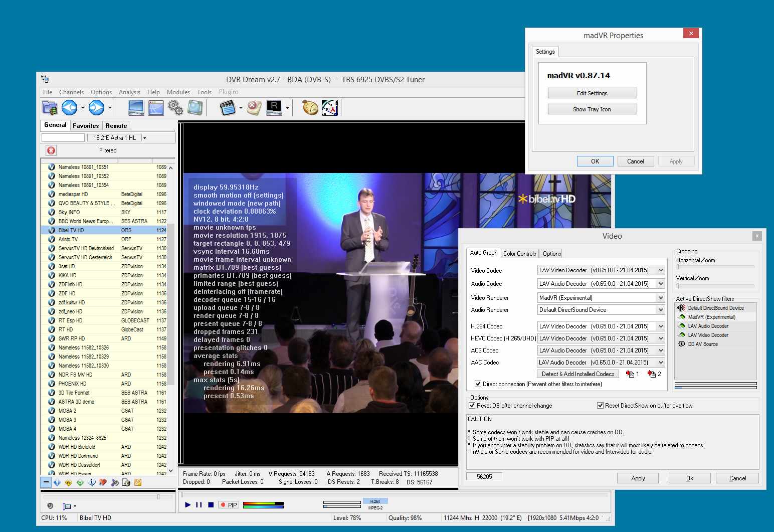Switch to Color Controls tab in Video dialog
Screen dimensions: 774x532
point(519,254)
